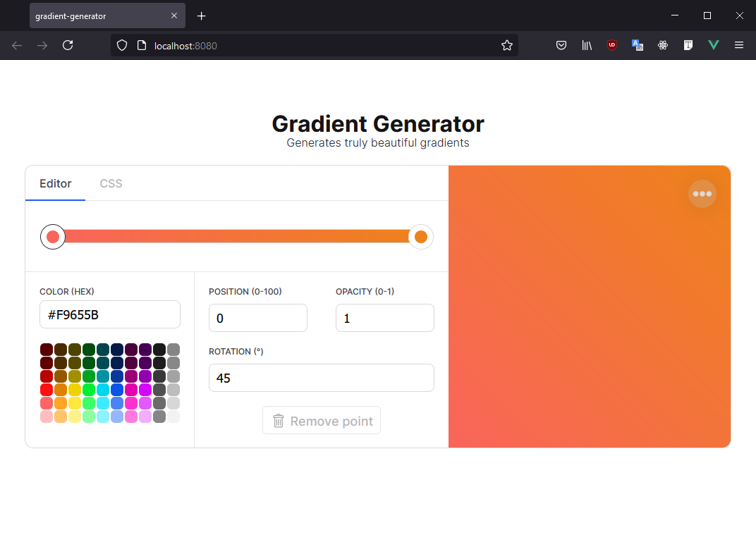
Task: Save the page to Pocket
Action: click(x=561, y=45)
